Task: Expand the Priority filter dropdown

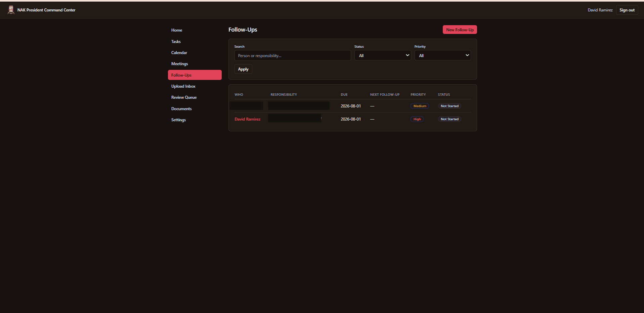Action: pos(442,55)
